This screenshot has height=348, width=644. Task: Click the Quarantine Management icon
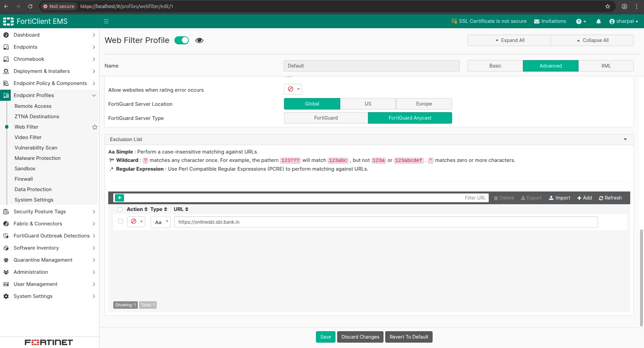click(x=6, y=260)
